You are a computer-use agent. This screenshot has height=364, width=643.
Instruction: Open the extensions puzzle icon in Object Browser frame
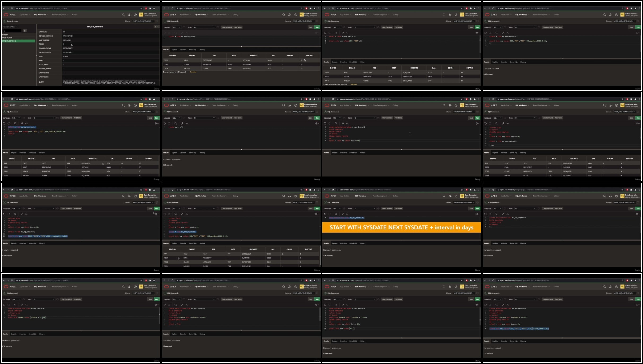150,8
